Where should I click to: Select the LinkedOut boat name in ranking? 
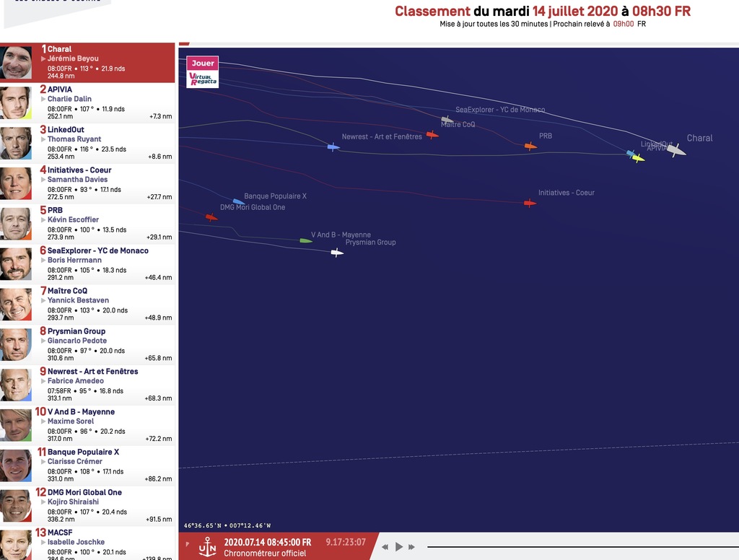click(x=66, y=130)
